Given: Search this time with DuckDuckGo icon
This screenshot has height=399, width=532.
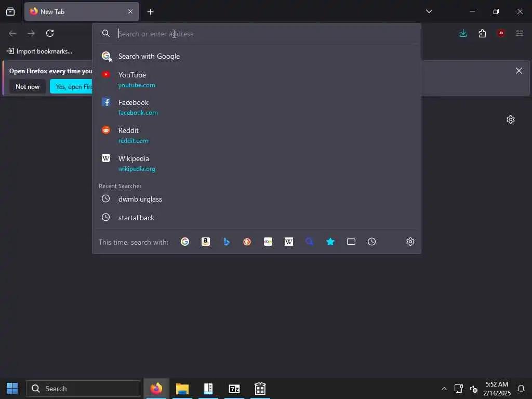Looking at the screenshot, I should tap(247, 242).
